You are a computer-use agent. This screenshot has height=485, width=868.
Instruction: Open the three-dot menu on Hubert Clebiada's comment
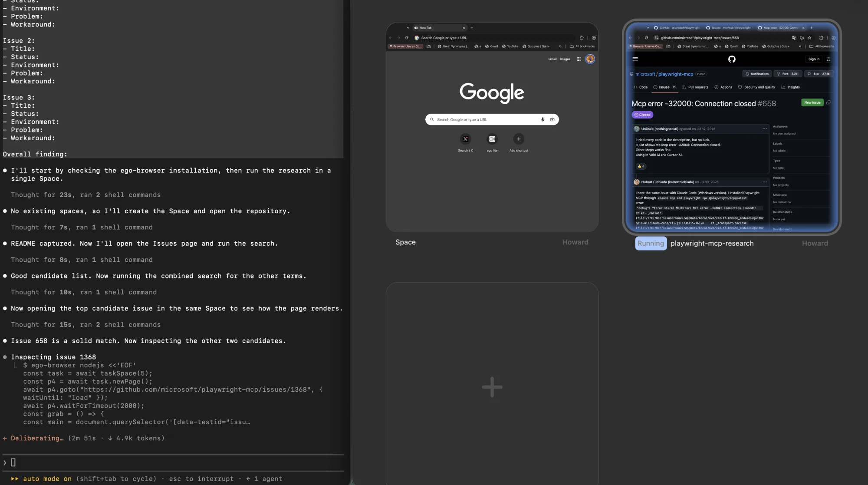point(765,182)
